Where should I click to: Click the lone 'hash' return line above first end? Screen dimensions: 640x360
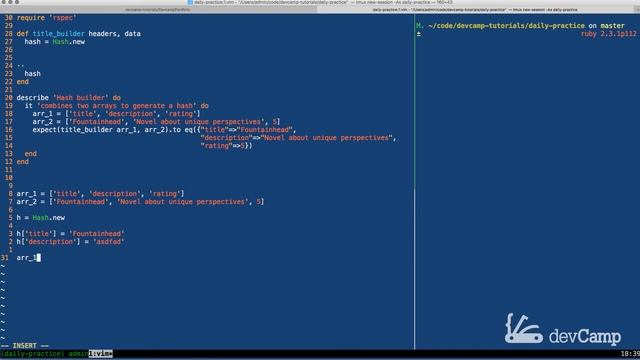tap(33, 73)
